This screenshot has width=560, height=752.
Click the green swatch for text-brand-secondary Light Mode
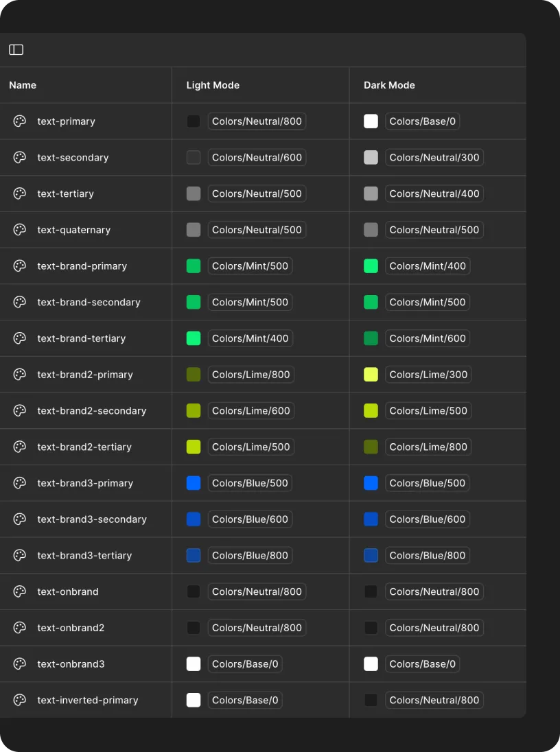pos(193,302)
